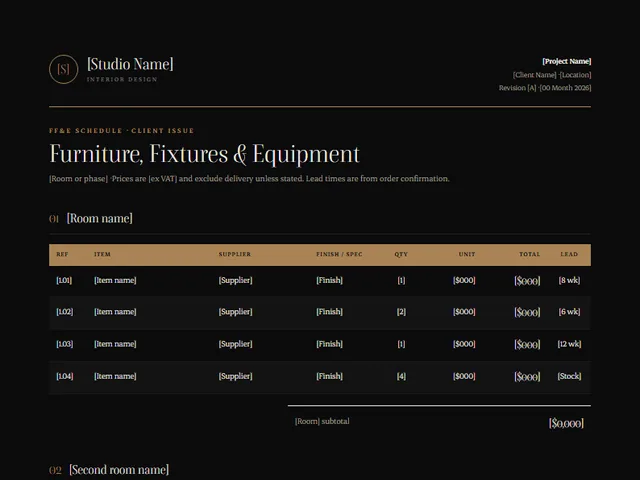Select the [1.03] reference cell

[x=64, y=344]
